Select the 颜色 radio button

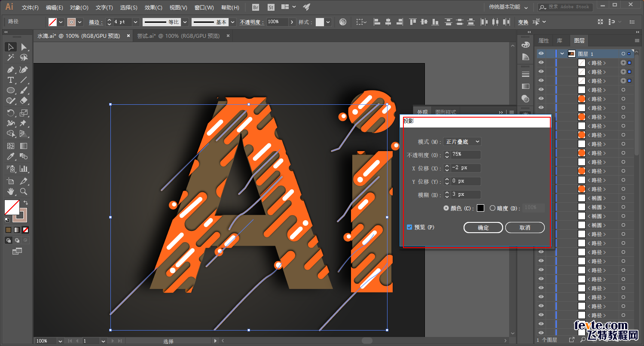tap(446, 208)
